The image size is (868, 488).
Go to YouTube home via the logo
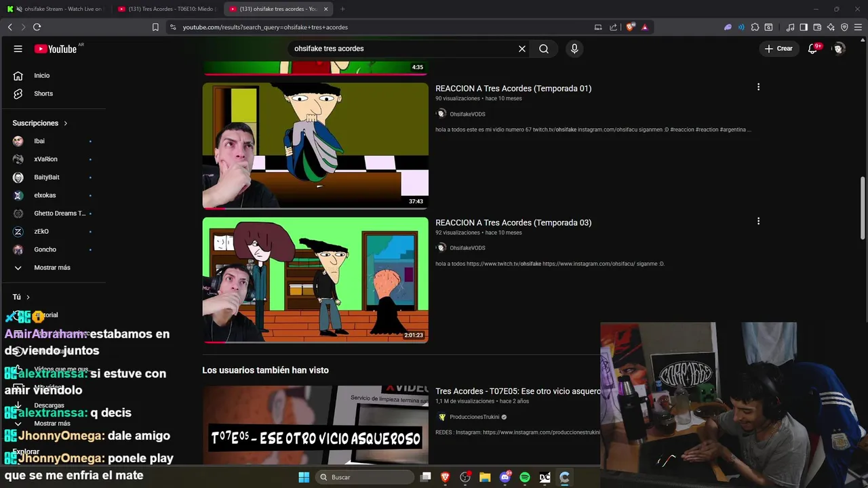tap(56, 49)
